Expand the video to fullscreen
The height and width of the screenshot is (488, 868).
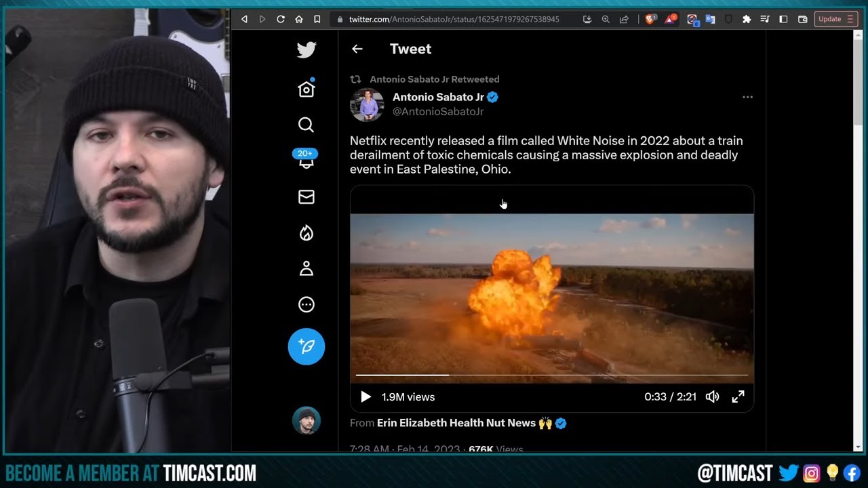coord(738,397)
